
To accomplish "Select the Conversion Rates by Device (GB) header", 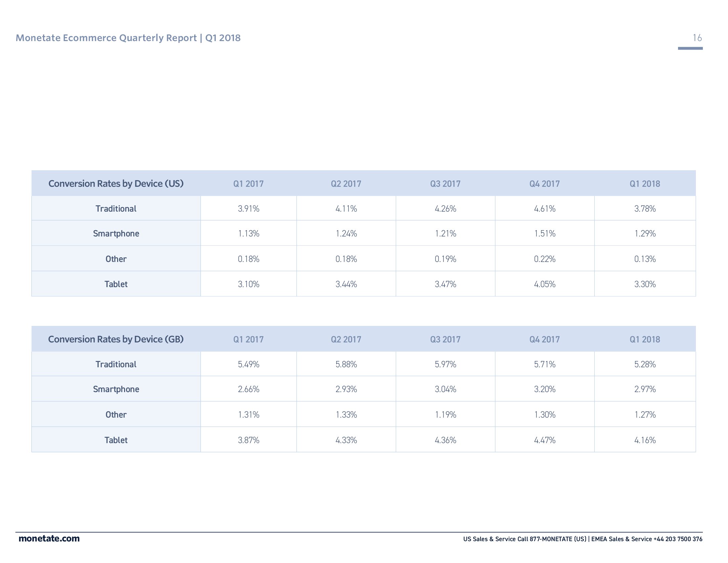I will tap(116, 339).
